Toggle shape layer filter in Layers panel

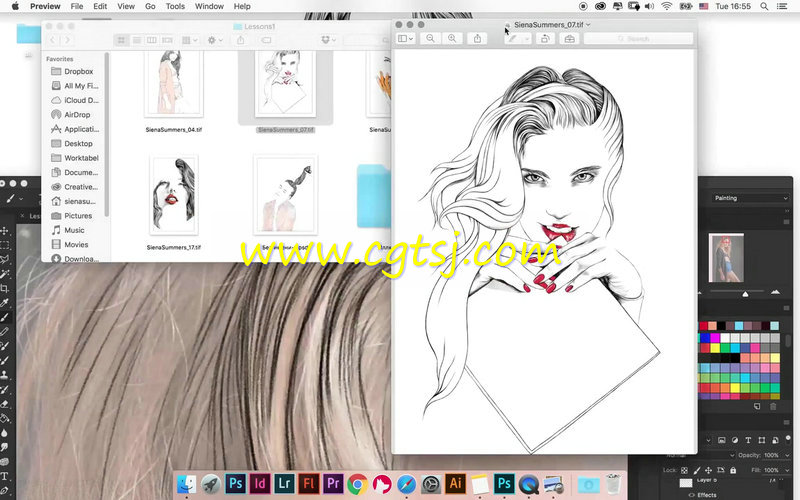coord(761,440)
